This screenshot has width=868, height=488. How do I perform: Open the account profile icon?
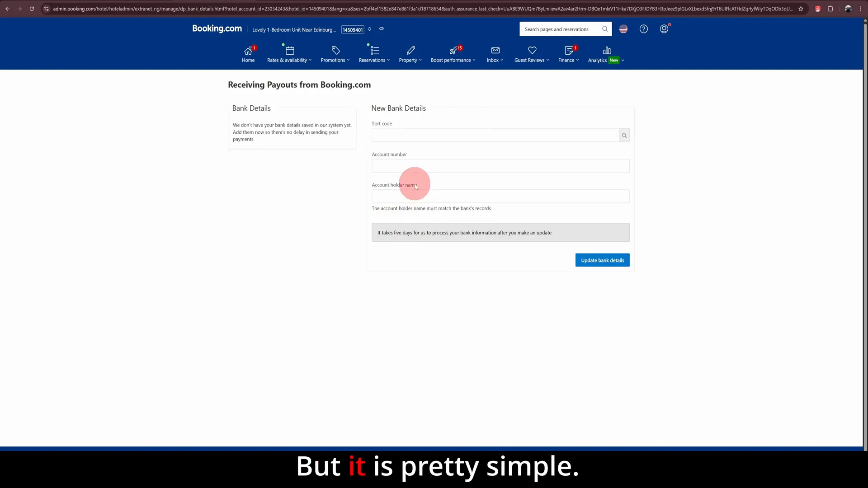(x=664, y=29)
